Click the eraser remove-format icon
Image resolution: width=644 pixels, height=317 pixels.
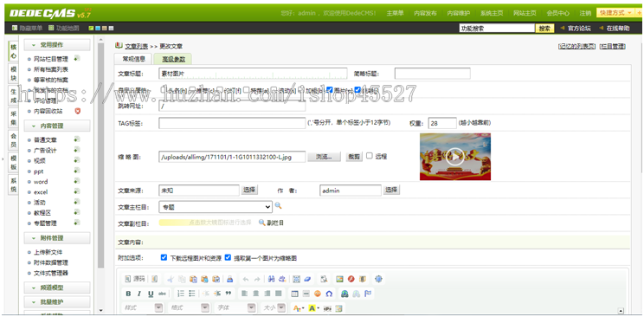point(307,279)
